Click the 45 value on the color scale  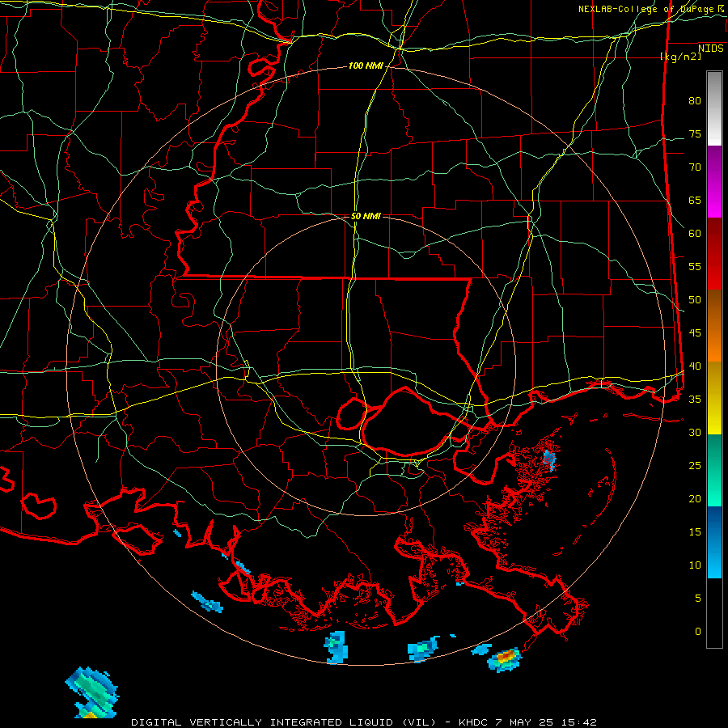695,333
